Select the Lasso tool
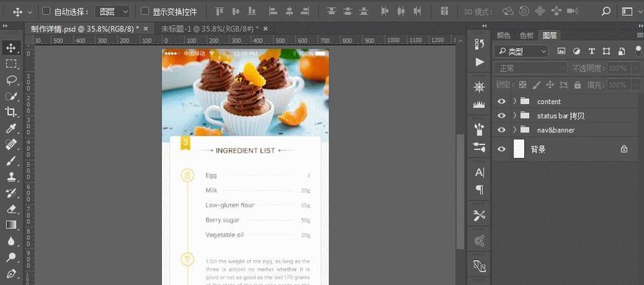This screenshot has width=644, height=285. point(11,80)
